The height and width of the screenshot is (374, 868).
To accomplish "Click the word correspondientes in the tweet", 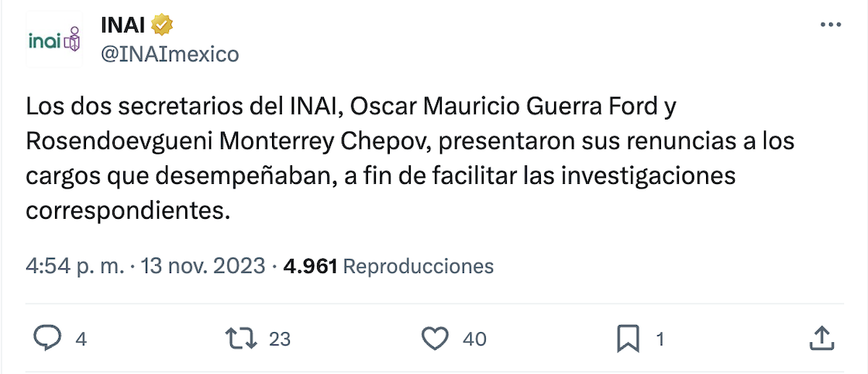I will coord(128,210).
